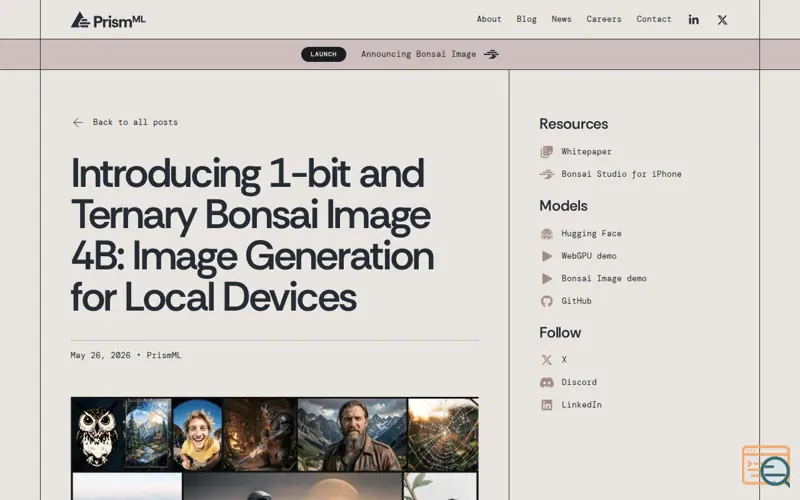Open the Whitepaper link

tap(586, 152)
